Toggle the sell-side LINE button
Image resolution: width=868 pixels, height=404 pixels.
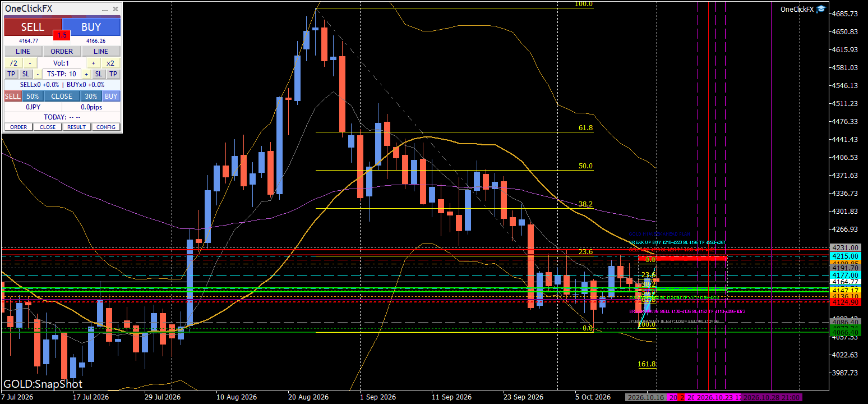point(23,51)
